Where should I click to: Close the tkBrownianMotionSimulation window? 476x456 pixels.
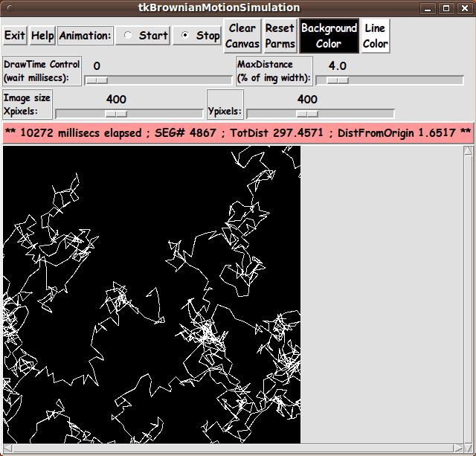click(x=464, y=8)
